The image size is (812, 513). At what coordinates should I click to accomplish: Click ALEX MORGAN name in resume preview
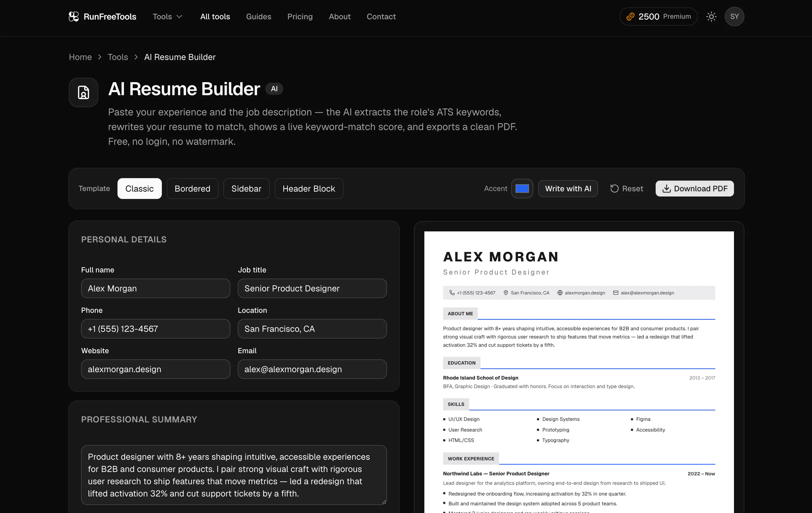(501, 257)
